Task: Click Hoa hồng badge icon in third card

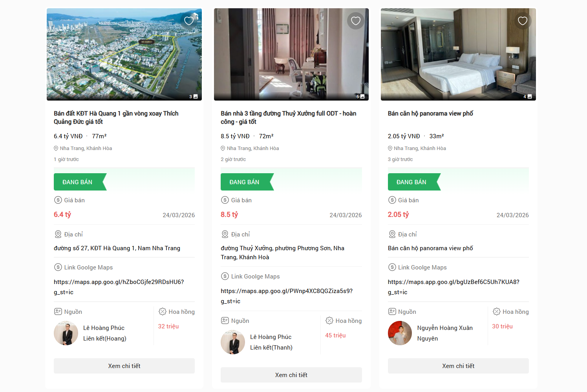Action: coord(496,311)
